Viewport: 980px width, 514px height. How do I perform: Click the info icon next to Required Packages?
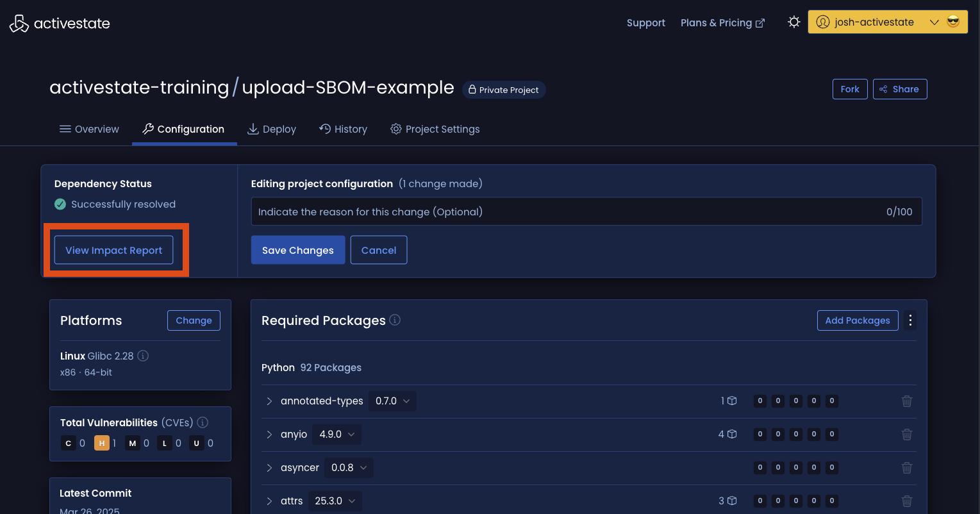tap(395, 320)
